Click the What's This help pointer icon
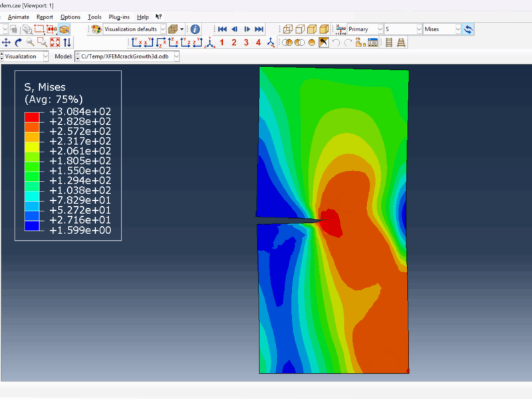Viewport: 532px width, 399px height. coord(158,17)
